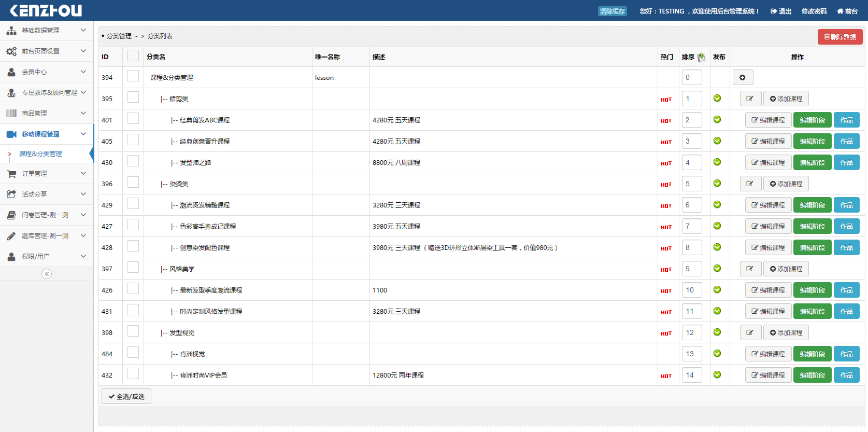
Task: Collapse the sidebar with double-arrow icon
Action: tap(47, 274)
